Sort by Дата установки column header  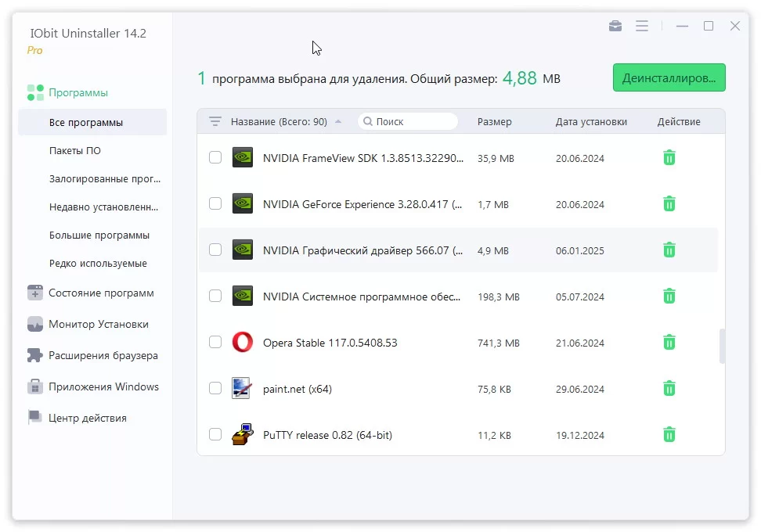coord(591,122)
